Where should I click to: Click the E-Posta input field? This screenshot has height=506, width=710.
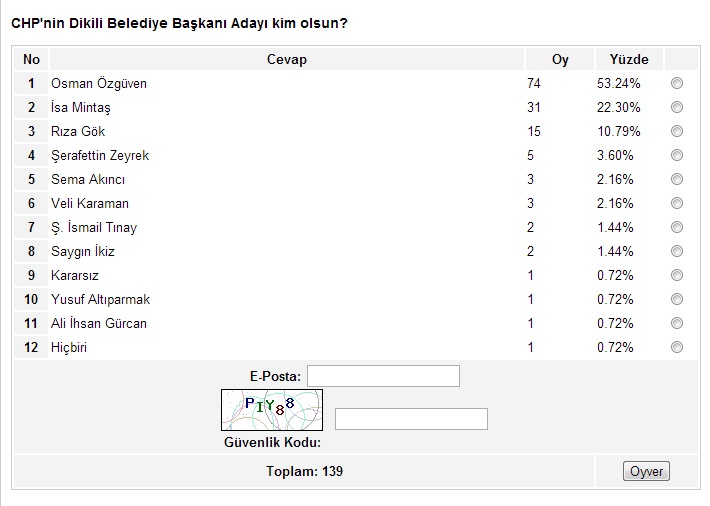click(x=383, y=376)
